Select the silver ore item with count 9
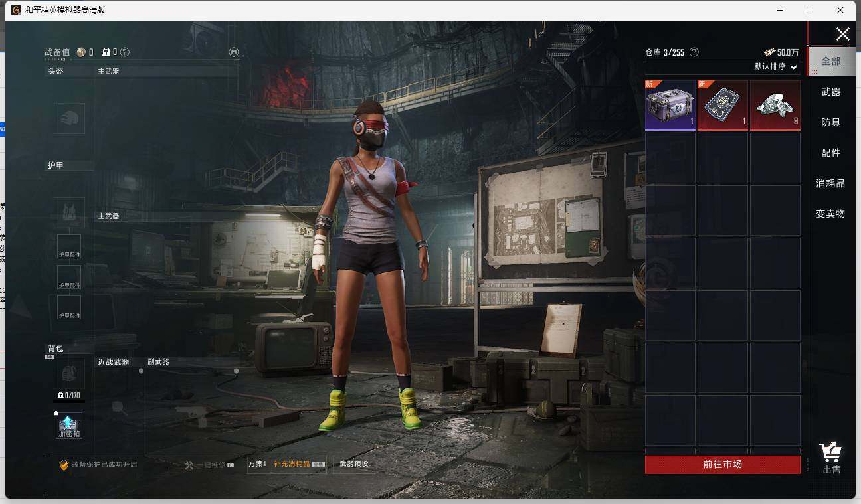Viewport: 861px width, 504px height. (x=775, y=105)
